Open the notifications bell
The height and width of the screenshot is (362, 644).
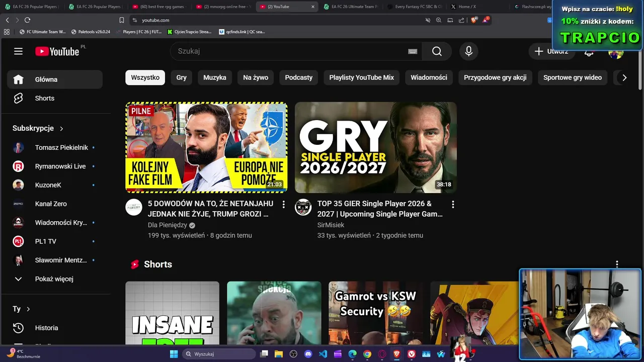click(589, 52)
